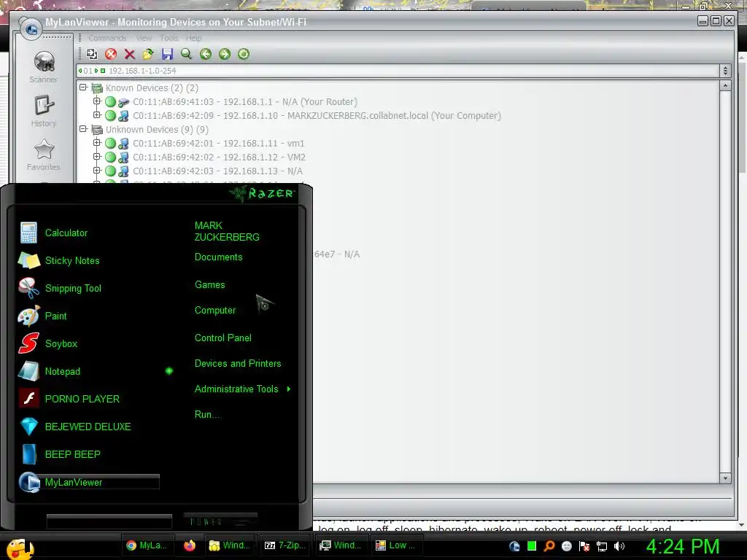
Task: Select the Known Devices (2) tree label
Action: point(152,87)
